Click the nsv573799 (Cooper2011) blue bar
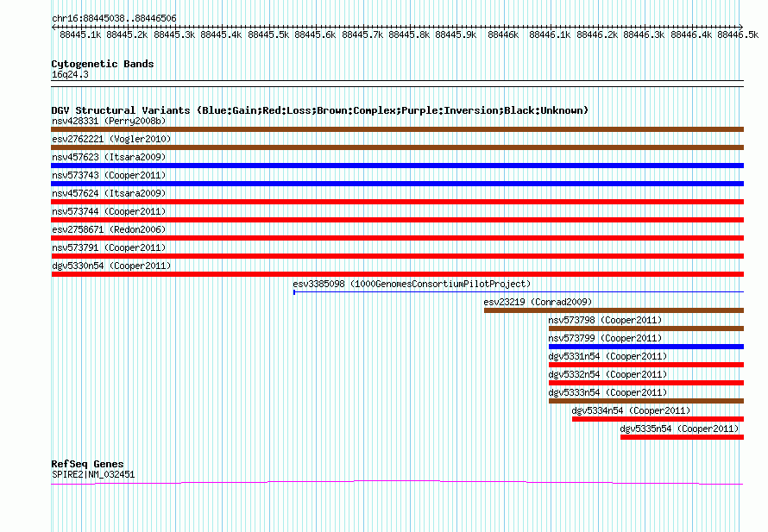The width and height of the screenshot is (768, 532). point(646,347)
